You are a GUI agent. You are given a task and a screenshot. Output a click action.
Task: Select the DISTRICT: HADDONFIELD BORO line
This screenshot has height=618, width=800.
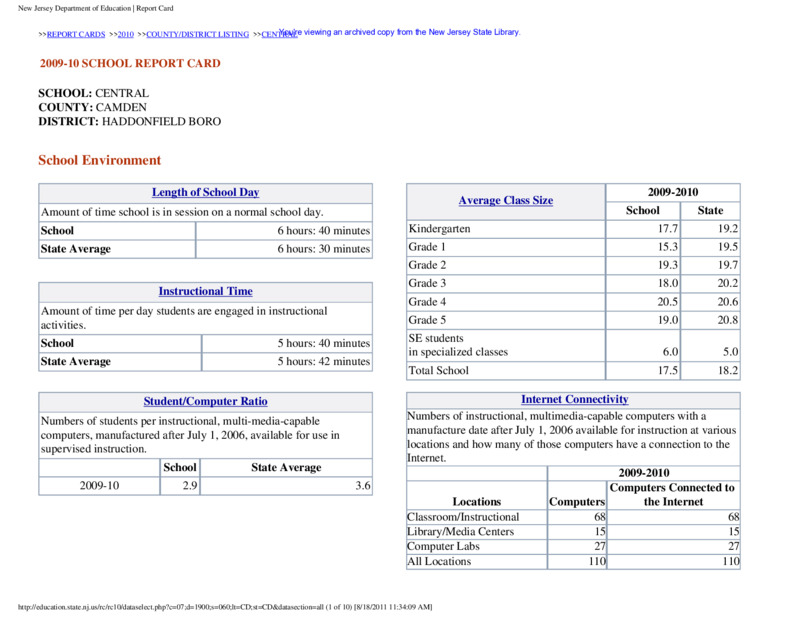[x=130, y=121]
